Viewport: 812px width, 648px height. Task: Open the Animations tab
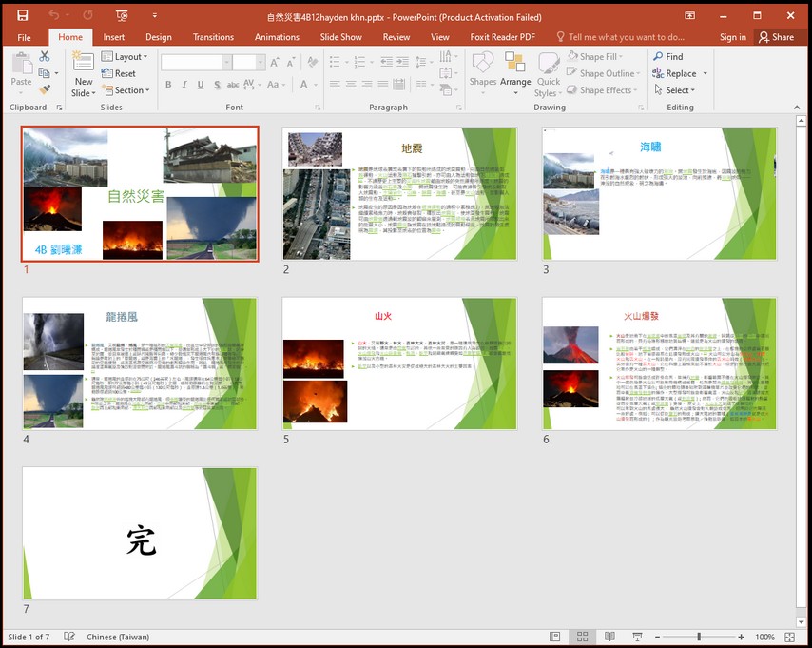(x=277, y=37)
